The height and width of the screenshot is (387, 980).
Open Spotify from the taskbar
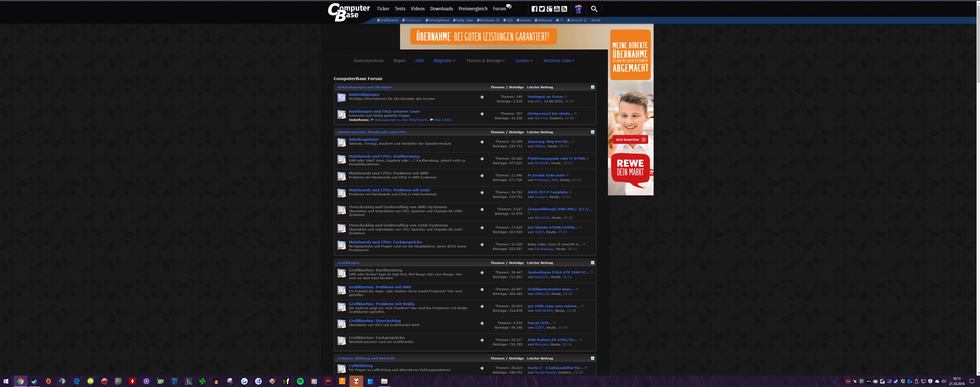(300, 381)
